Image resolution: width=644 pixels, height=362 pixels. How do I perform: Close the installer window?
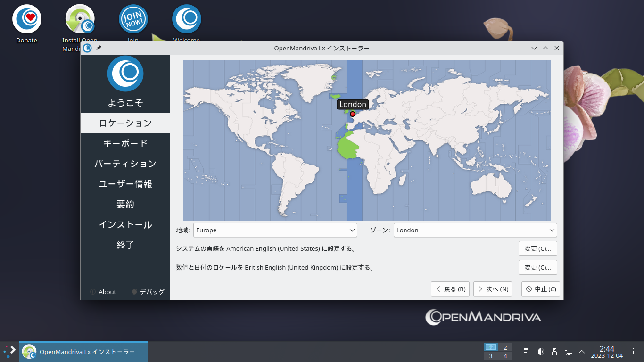coord(557,48)
